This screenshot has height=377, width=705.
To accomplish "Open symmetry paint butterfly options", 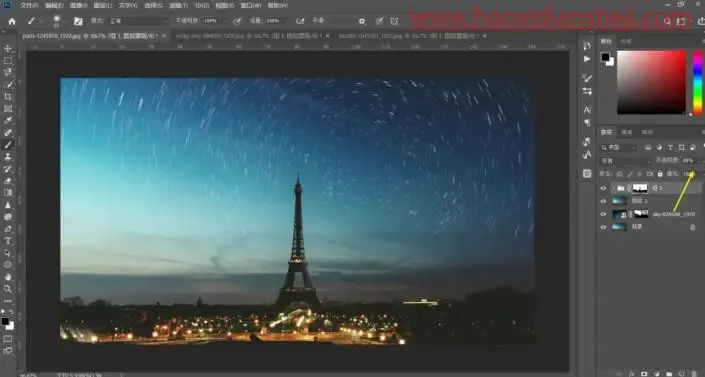I will 394,21.
